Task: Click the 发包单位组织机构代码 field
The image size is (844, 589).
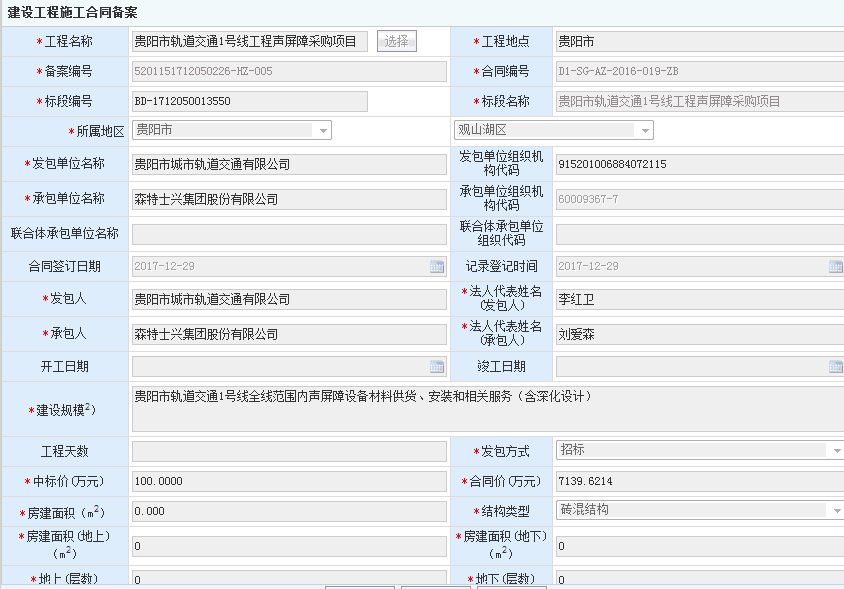Action: tap(699, 164)
